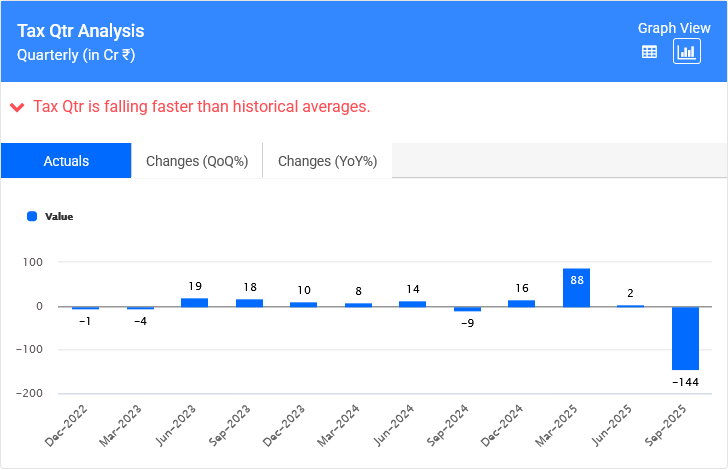728x470 pixels.
Task: Click the Sep-2024 negative bar valued -9
Action: click(467, 309)
